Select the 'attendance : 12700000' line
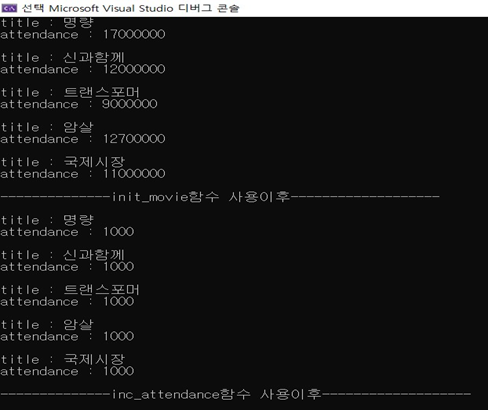 point(83,139)
